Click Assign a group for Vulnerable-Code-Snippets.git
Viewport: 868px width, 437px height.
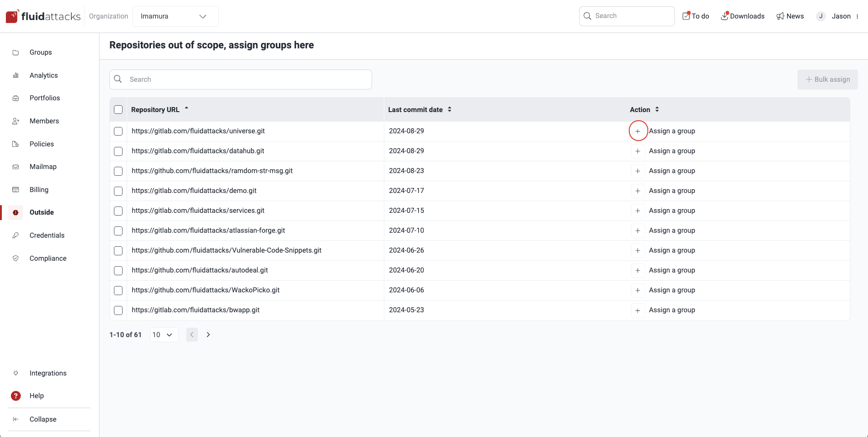[672, 250]
